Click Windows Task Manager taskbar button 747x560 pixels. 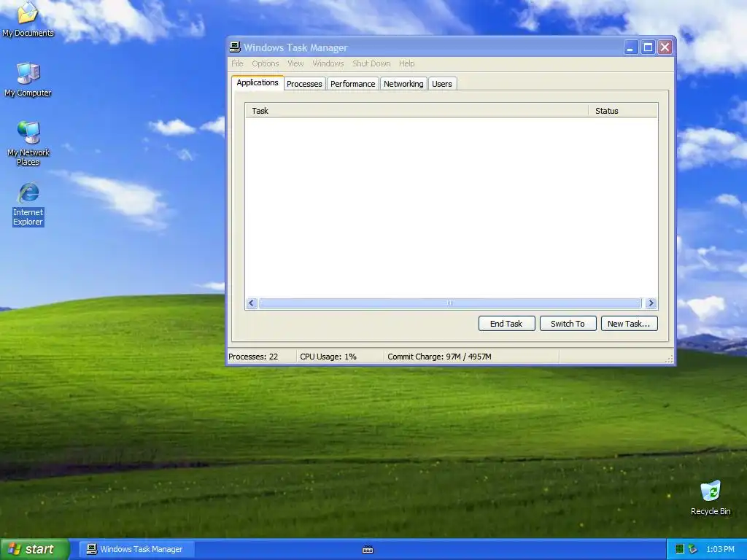pos(135,549)
